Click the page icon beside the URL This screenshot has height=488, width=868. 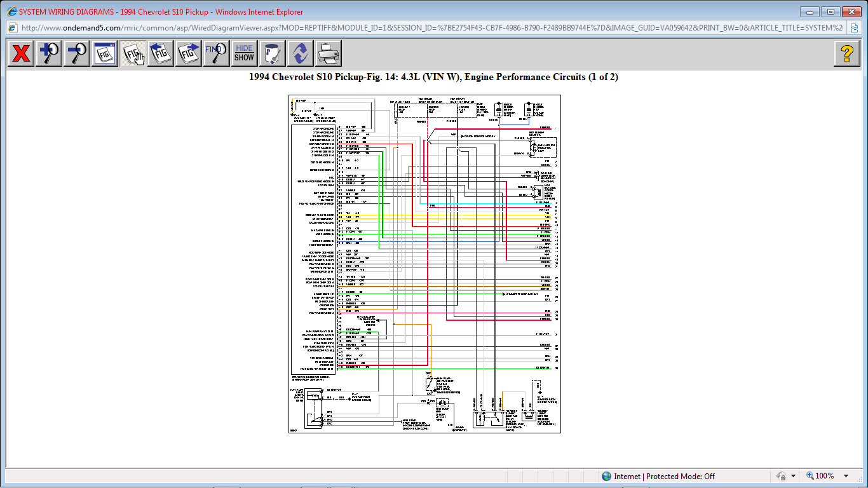(x=13, y=28)
